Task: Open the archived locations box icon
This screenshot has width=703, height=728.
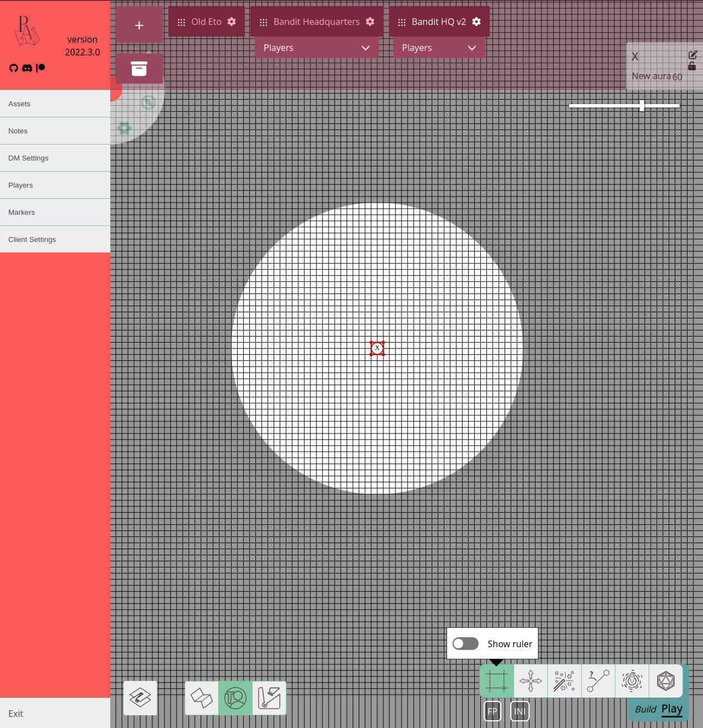Action: pyautogui.click(x=139, y=69)
